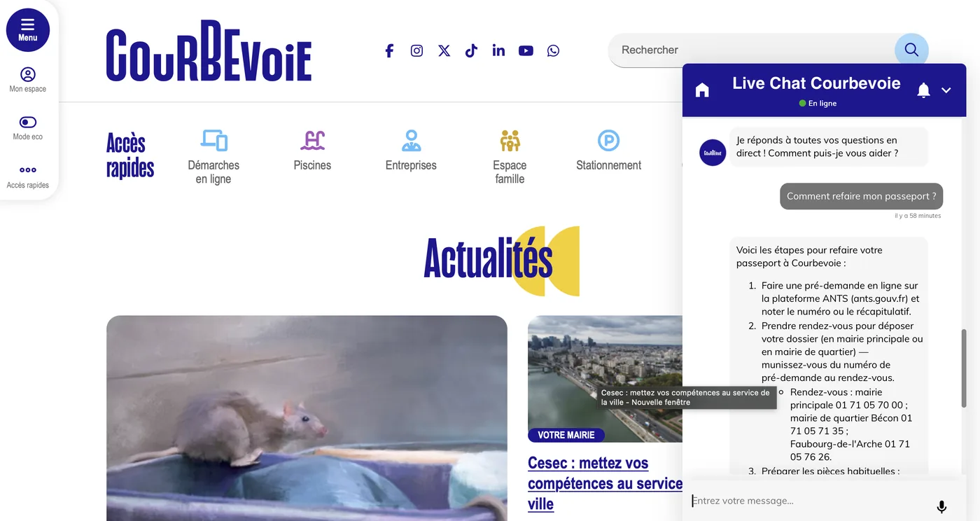980x521 pixels.
Task: Open the Piscines quick access
Action: tap(312, 151)
